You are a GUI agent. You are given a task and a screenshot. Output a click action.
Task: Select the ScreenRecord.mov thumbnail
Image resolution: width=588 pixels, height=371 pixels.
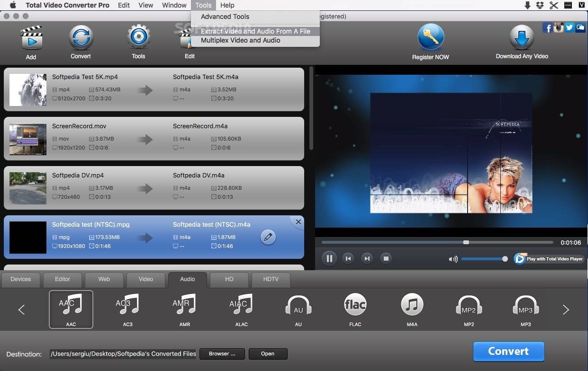click(28, 139)
